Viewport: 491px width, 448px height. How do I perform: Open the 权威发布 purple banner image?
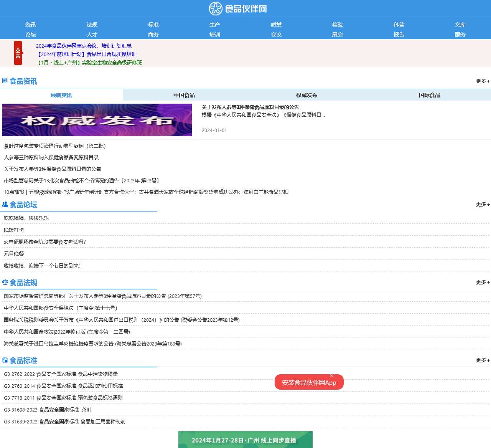pyautogui.click(x=97, y=120)
